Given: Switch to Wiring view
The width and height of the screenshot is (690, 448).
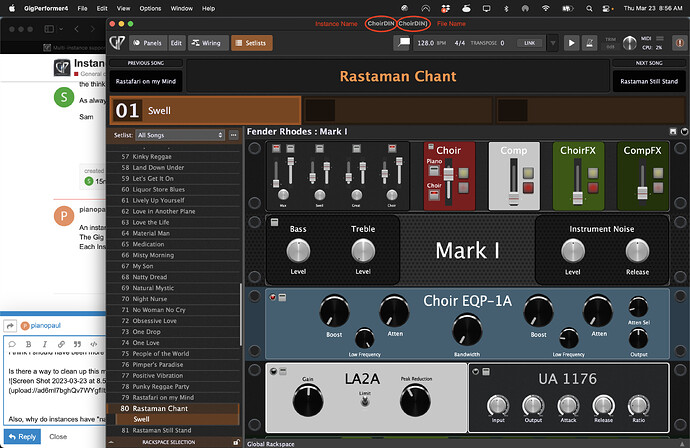Looking at the screenshot, I should coord(206,43).
